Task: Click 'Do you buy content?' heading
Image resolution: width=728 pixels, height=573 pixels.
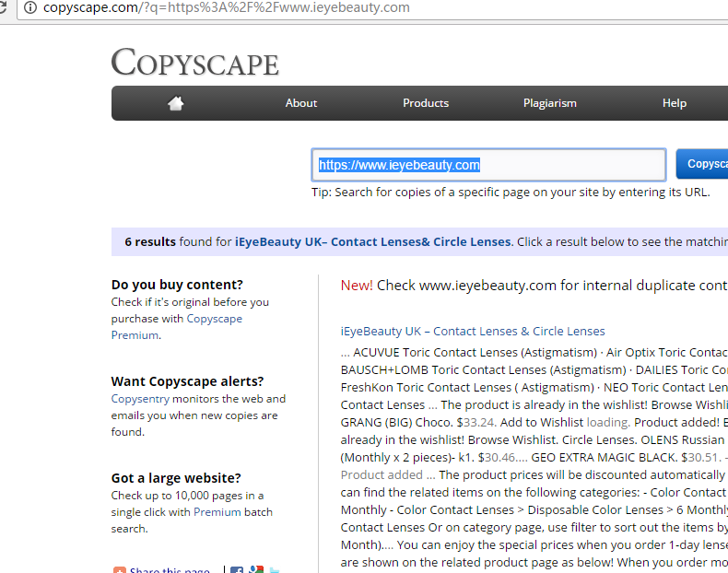Action: 177,285
